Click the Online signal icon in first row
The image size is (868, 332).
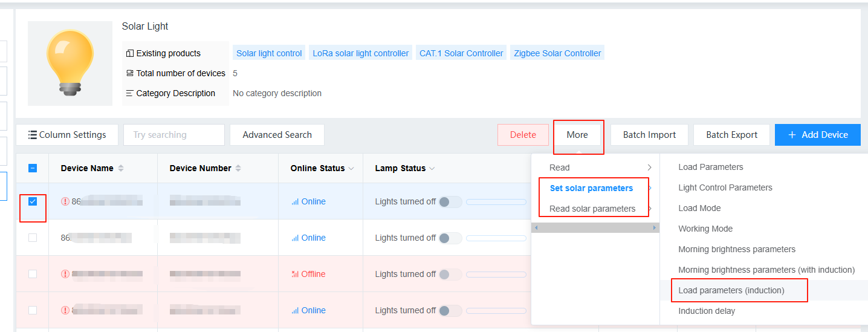pyautogui.click(x=295, y=202)
